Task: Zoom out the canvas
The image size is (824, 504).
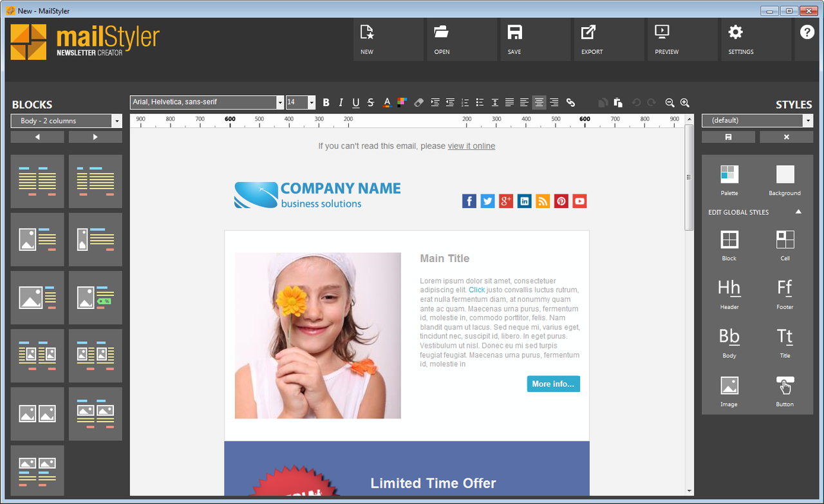Action: (x=669, y=102)
